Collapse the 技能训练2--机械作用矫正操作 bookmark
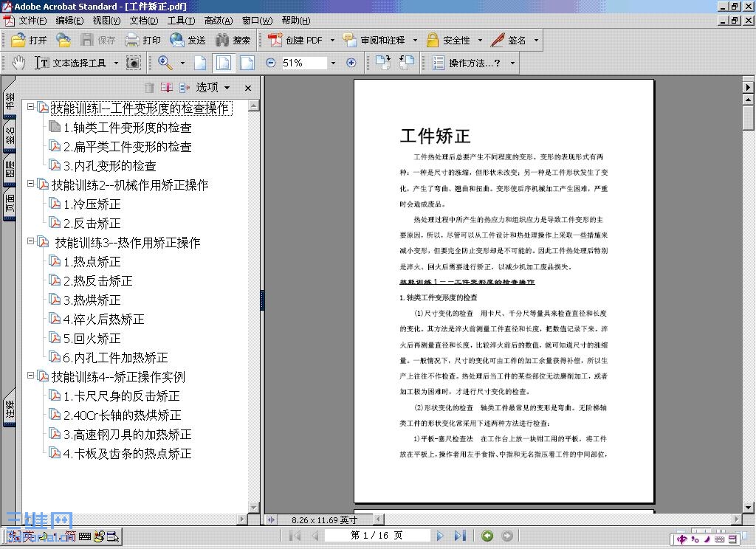The height and width of the screenshot is (549, 756). (x=31, y=184)
